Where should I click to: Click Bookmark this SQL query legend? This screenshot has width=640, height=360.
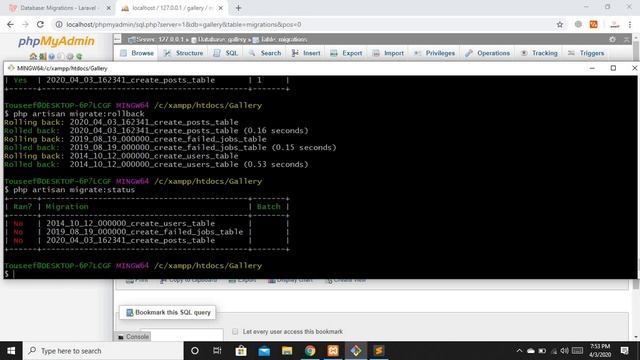pos(168,312)
